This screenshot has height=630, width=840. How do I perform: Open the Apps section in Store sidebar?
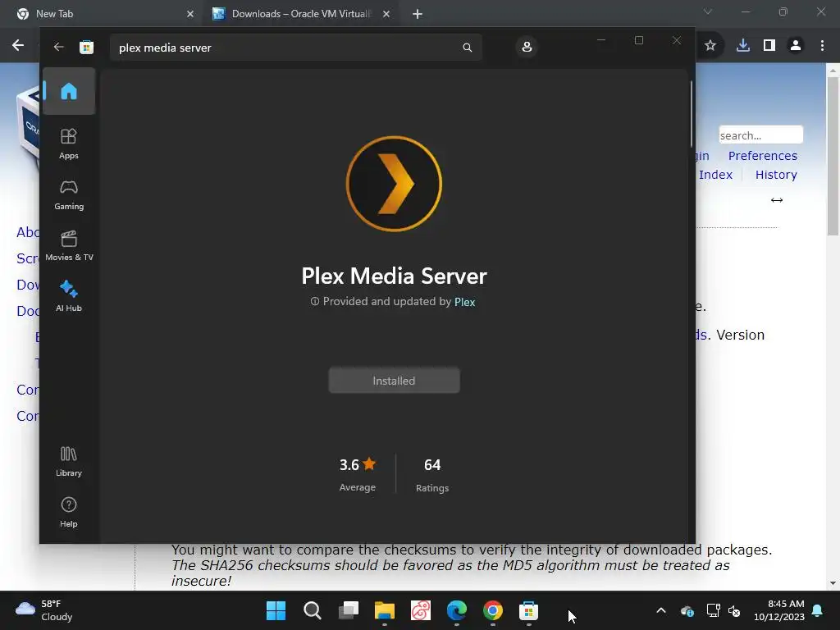point(69,144)
